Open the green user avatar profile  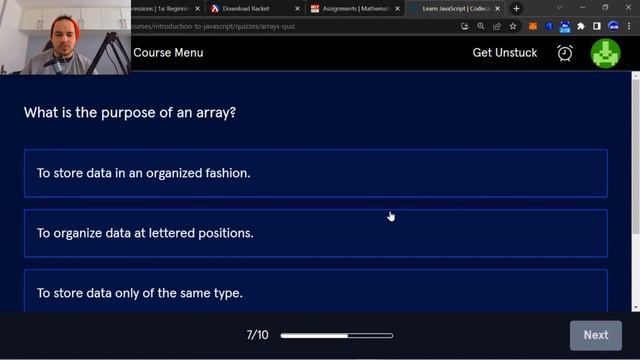(606, 53)
